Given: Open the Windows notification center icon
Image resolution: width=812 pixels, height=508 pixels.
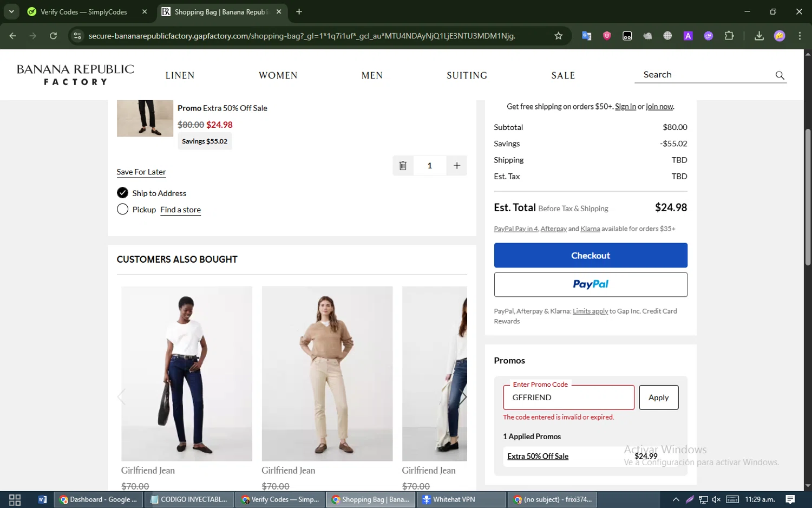Looking at the screenshot, I should (x=790, y=499).
